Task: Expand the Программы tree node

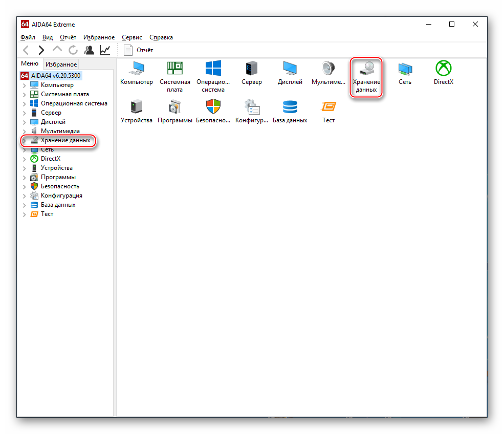Action: (x=25, y=178)
